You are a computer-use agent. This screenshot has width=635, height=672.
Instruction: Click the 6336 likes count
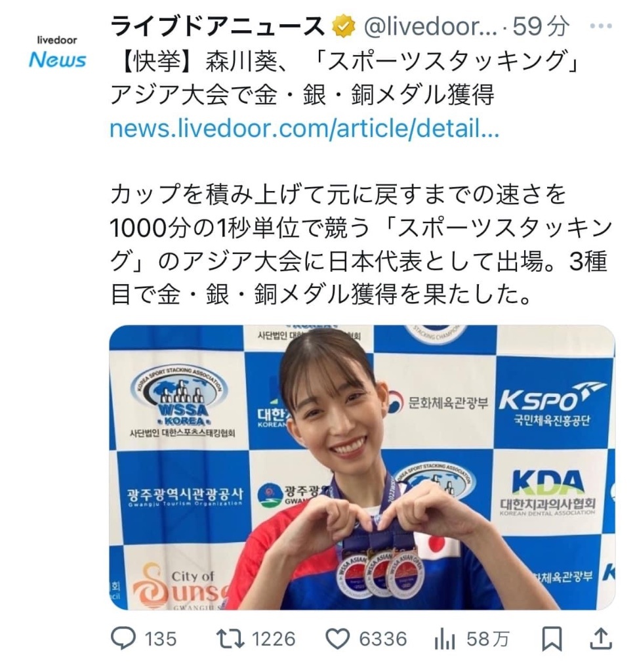[x=383, y=639]
